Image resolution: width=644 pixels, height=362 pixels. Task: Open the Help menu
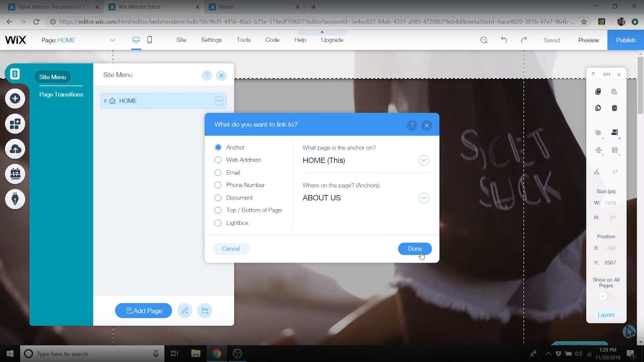[x=300, y=40]
